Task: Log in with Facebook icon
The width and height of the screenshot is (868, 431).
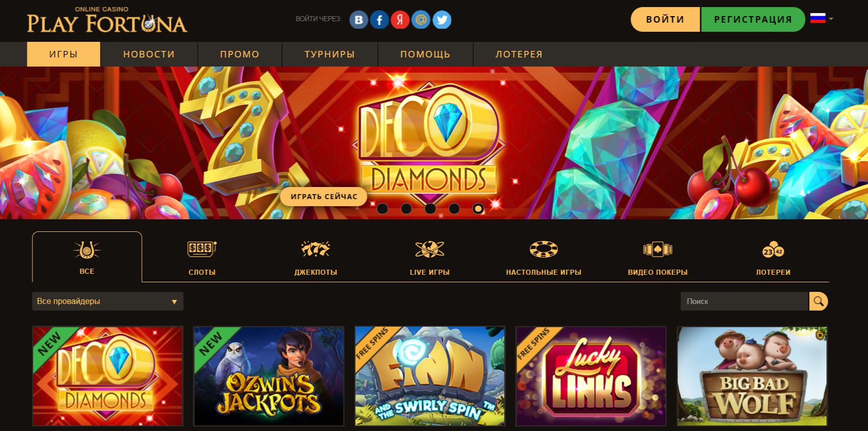Action: [379, 20]
